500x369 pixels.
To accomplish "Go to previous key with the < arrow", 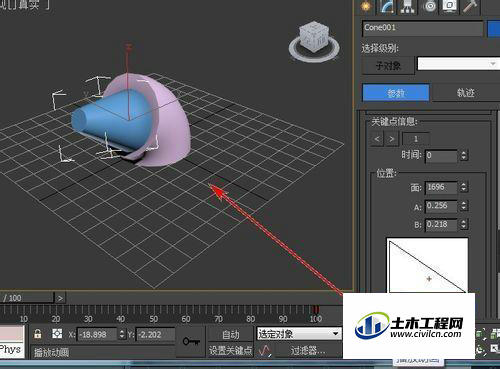I will 377,139.
